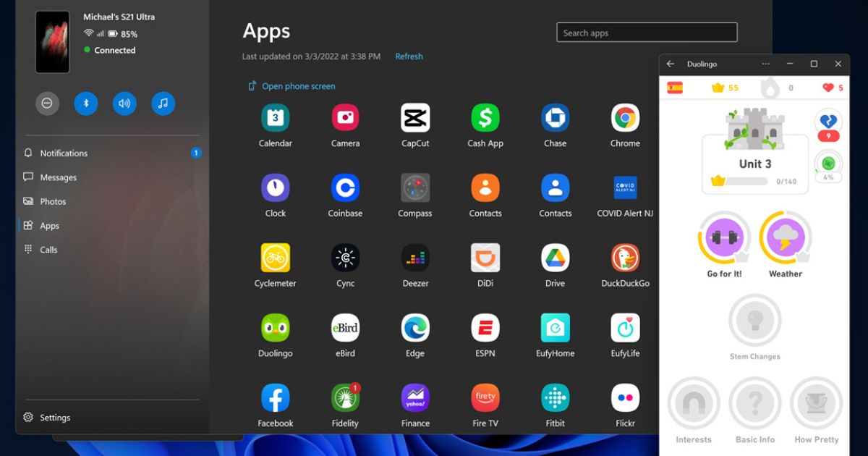Click the Refresh link

409,56
